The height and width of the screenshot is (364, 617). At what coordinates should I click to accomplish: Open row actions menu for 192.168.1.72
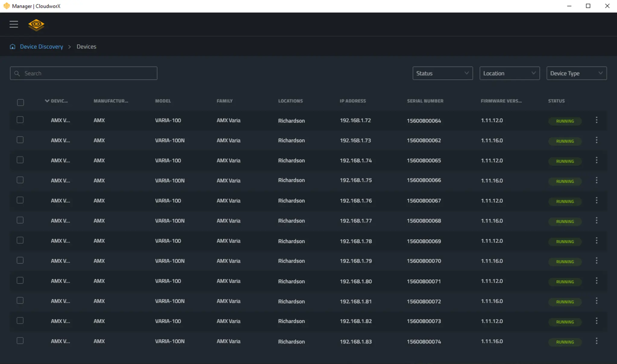[x=596, y=120]
